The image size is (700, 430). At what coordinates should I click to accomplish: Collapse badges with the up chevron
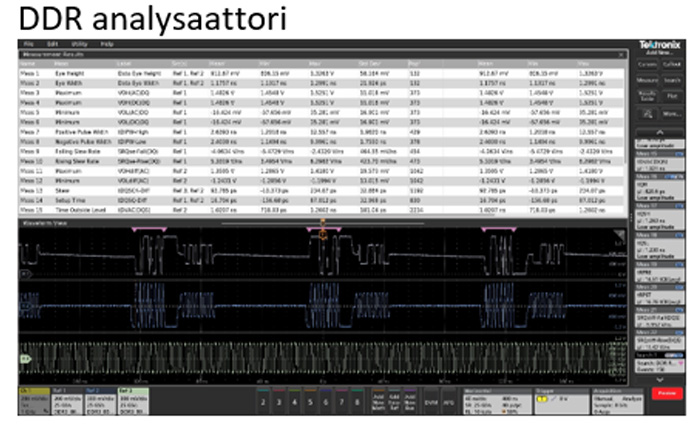pyautogui.click(x=660, y=130)
